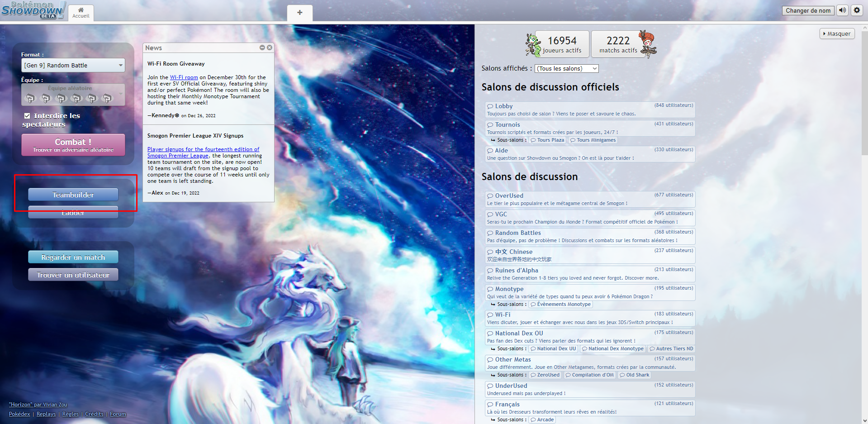Toggle the sound volume icon

842,10
